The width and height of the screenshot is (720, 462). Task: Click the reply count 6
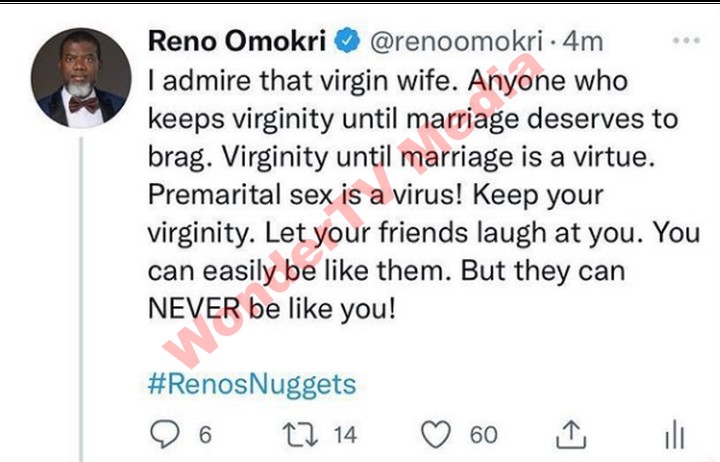pyautogui.click(x=204, y=435)
